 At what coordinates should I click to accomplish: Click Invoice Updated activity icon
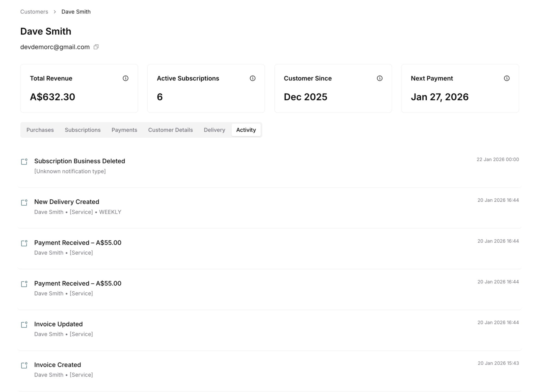pyautogui.click(x=24, y=325)
